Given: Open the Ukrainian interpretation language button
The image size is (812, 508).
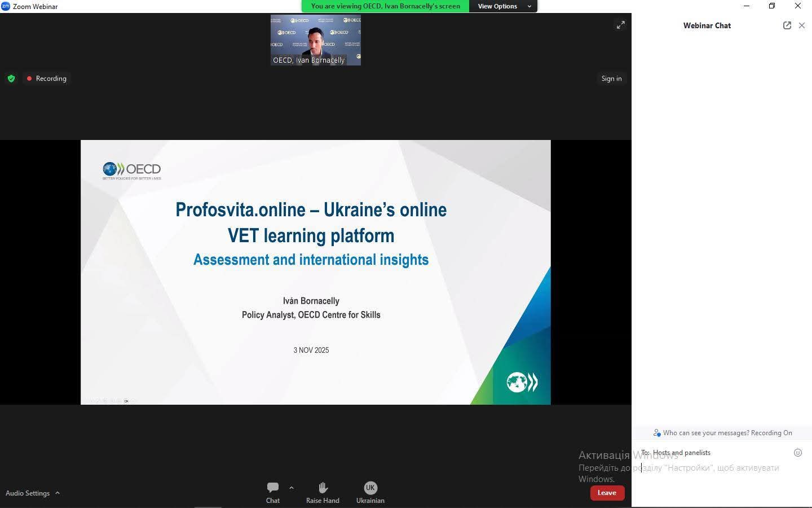Looking at the screenshot, I should pyautogui.click(x=370, y=488).
